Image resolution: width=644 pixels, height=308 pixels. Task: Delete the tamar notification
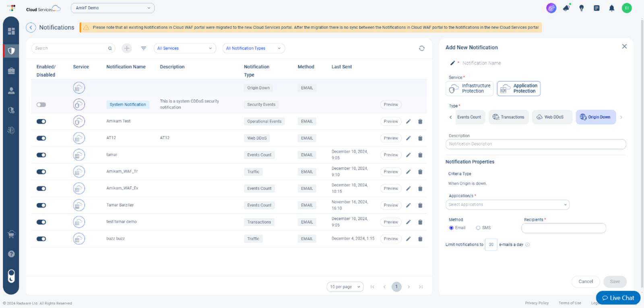[x=420, y=155]
